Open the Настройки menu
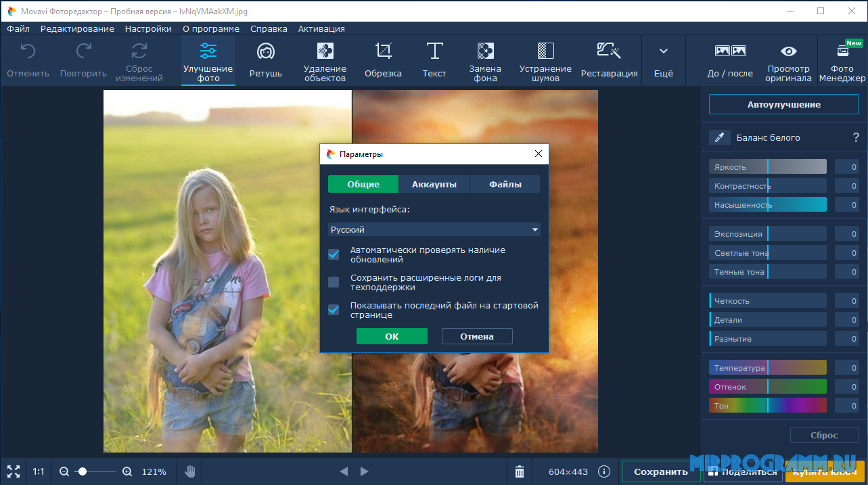The height and width of the screenshot is (485, 868). click(x=148, y=28)
